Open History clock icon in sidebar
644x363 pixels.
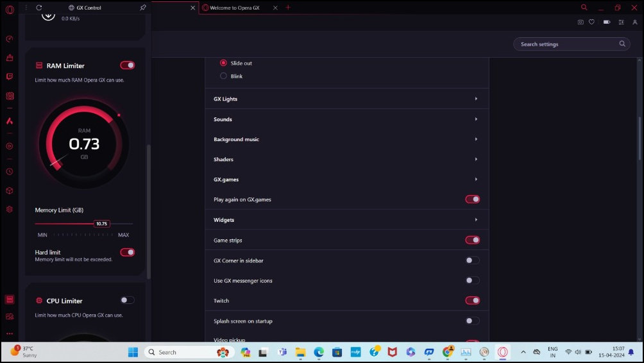click(x=10, y=172)
